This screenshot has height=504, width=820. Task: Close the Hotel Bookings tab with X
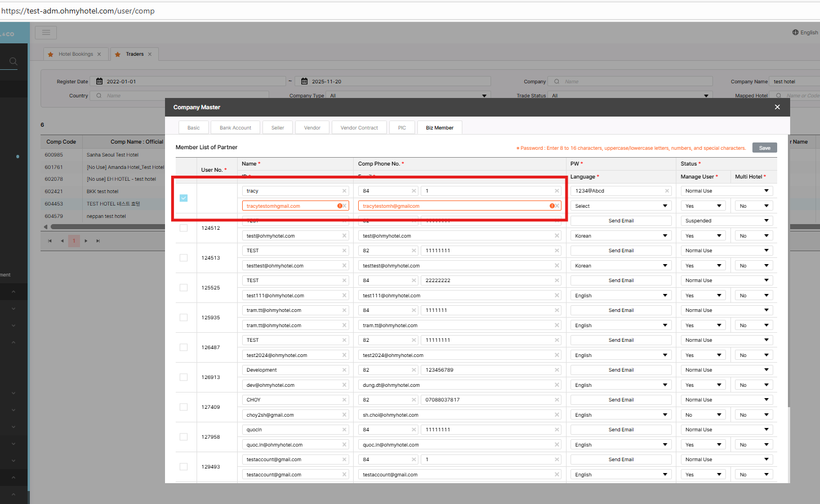click(x=99, y=55)
